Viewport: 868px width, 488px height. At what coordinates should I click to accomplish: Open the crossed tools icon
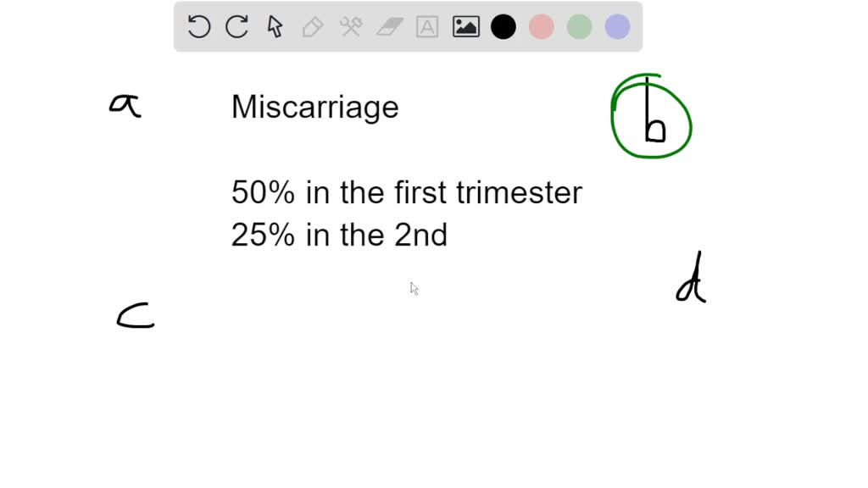click(351, 27)
